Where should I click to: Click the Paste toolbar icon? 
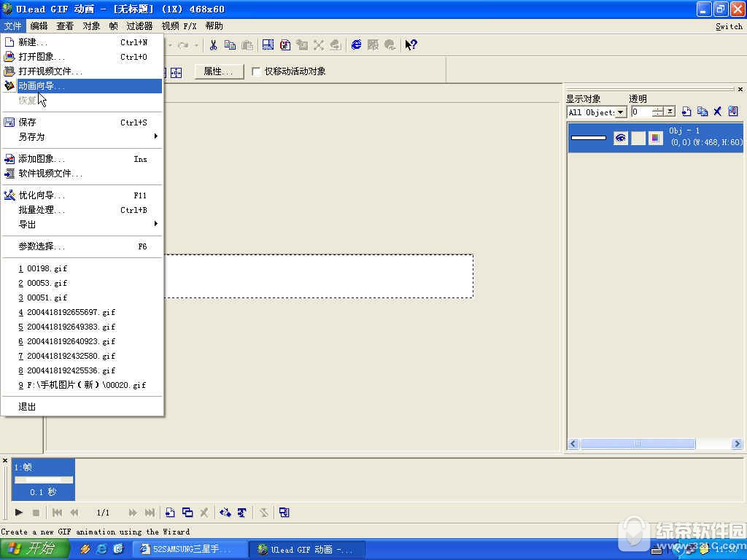[247, 44]
